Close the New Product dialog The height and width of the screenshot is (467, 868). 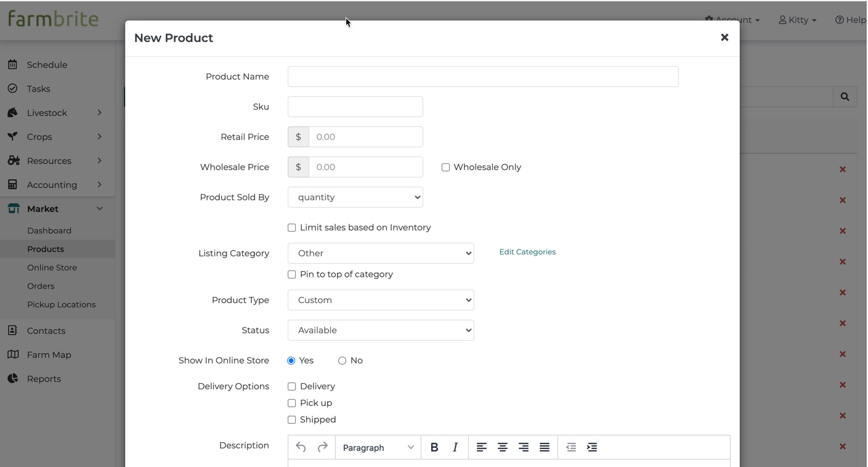724,38
